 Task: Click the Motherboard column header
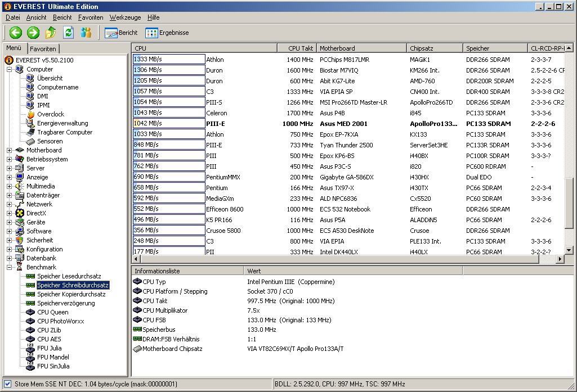point(361,48)
